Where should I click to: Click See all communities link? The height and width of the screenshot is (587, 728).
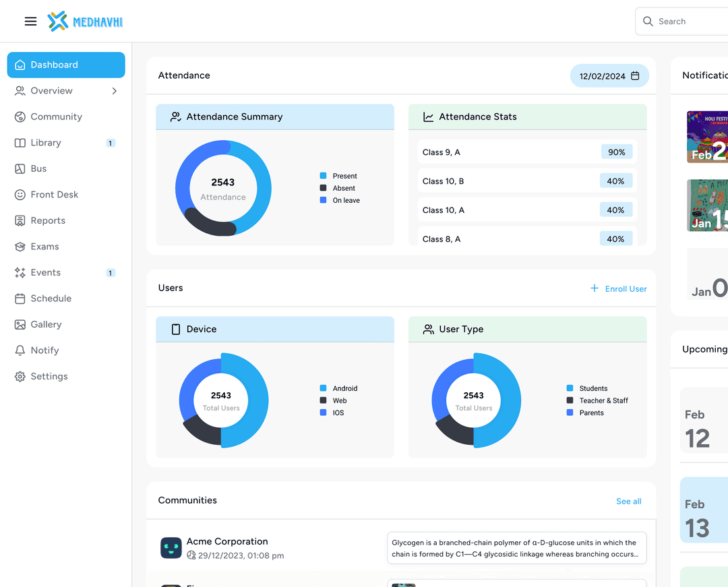pos(628,501)
